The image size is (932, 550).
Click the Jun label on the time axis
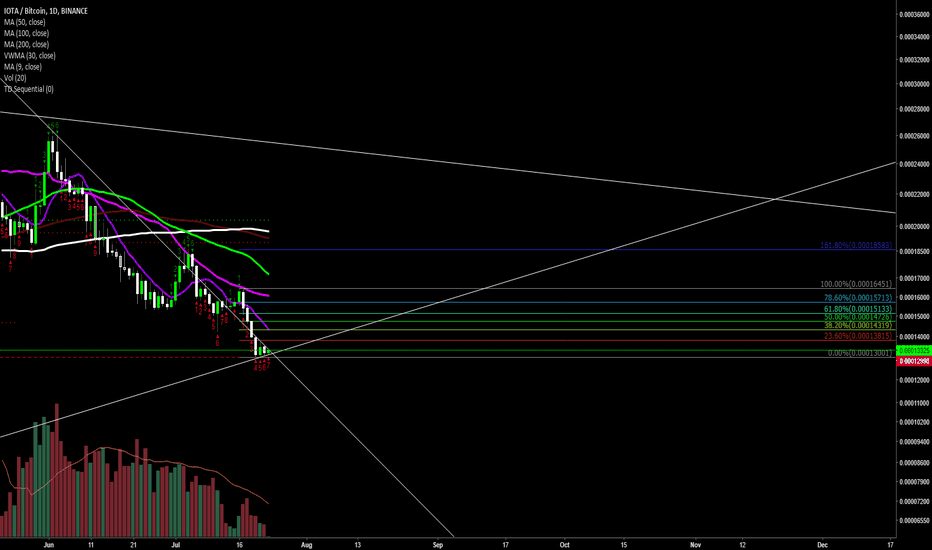point(49,545)
